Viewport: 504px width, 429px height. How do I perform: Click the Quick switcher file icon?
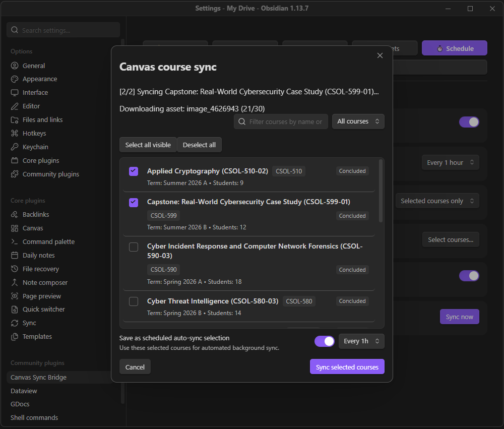[x=15, y=310]
